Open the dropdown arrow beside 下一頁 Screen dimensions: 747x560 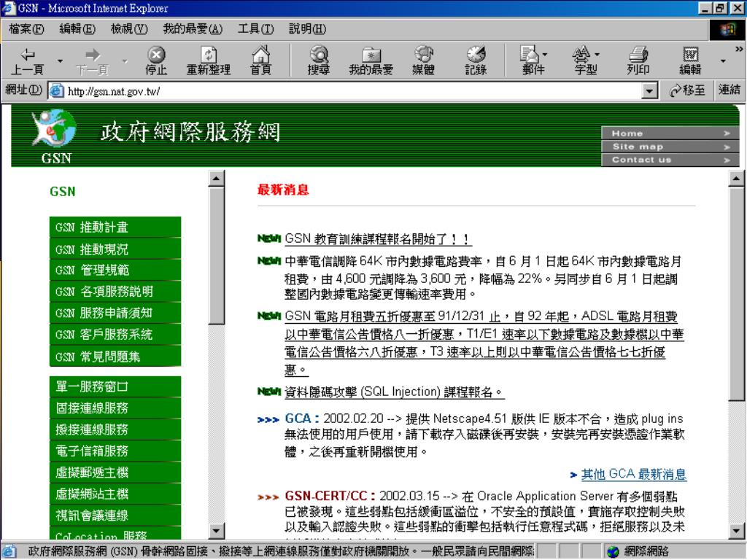pos(125,61)
